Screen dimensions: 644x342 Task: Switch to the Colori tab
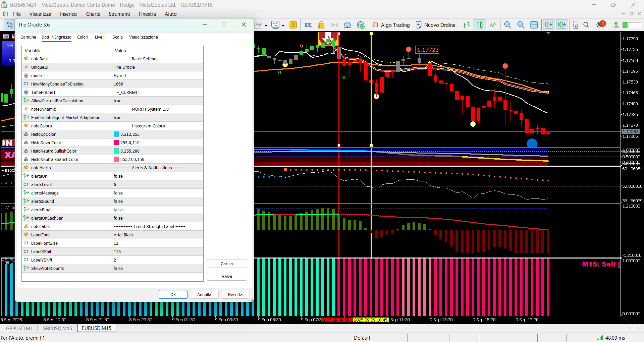83,37
